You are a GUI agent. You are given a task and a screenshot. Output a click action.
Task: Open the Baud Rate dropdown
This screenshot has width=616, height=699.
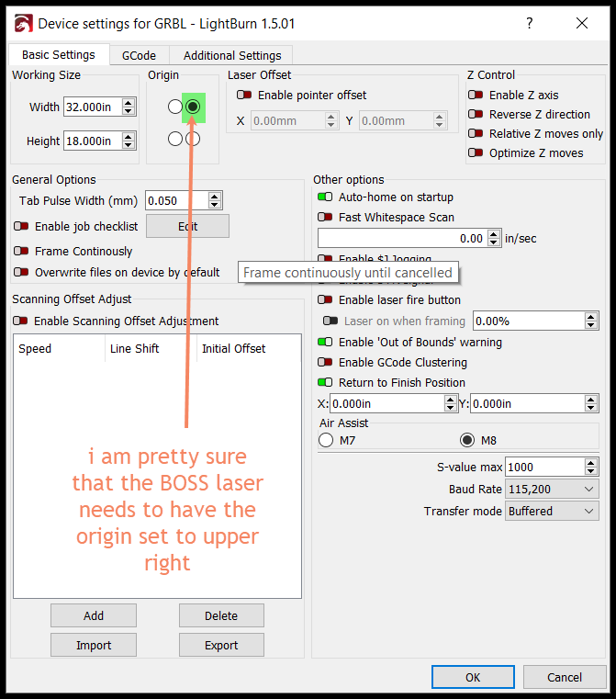coord(552,489)
